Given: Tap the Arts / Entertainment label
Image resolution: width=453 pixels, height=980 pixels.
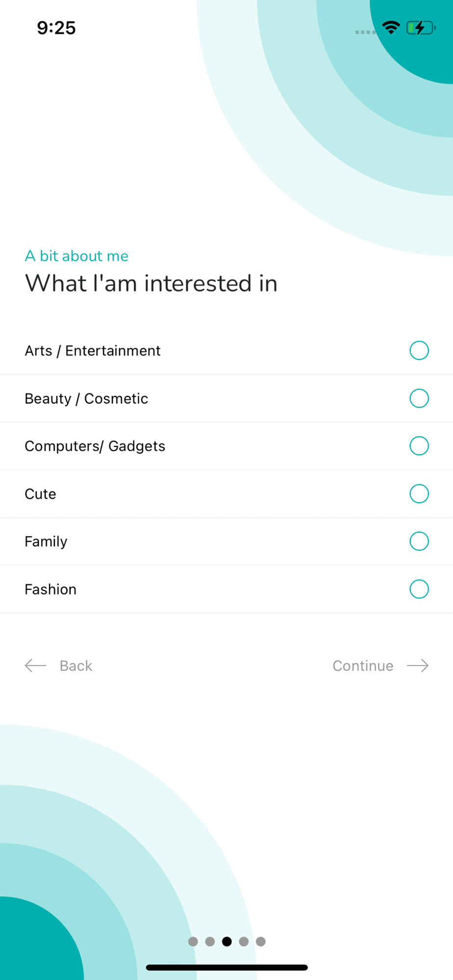Looking at the screenshot, I should (x=93, y=351).
